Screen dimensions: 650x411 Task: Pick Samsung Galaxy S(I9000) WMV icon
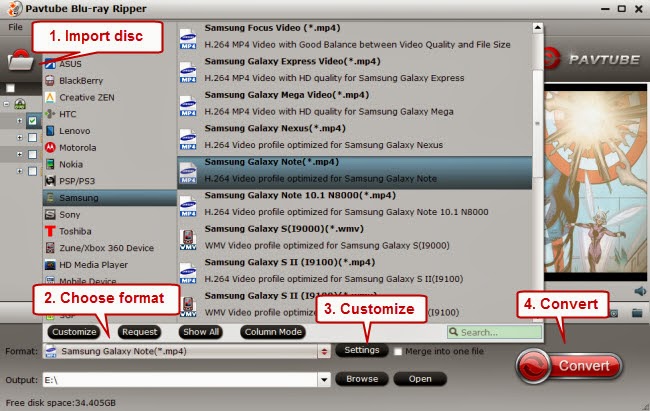coord(188,240)
